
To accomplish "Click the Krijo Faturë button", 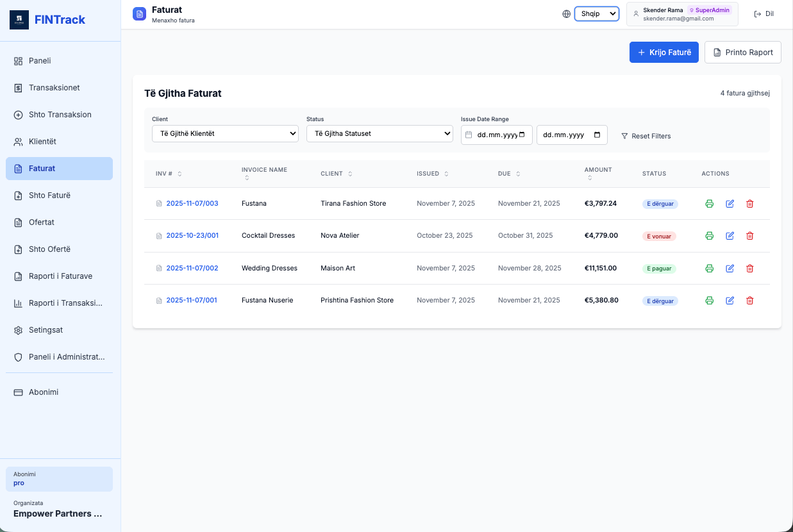I will (x=664, y=52).
